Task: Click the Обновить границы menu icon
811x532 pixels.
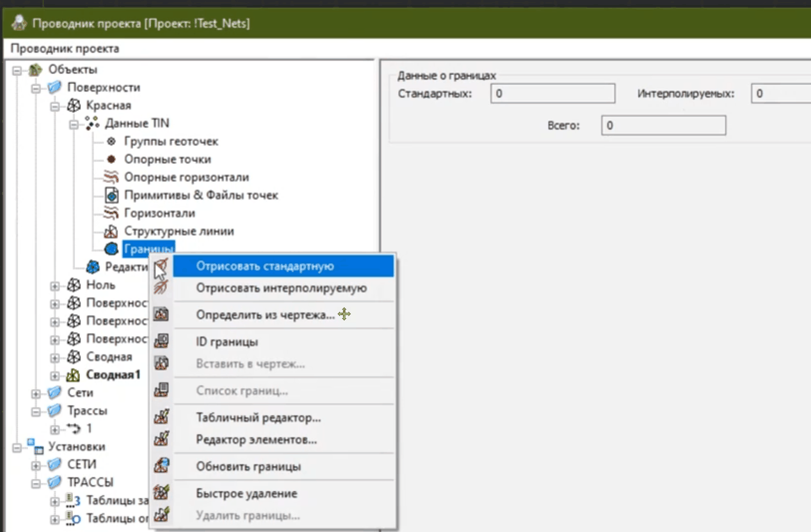Action: [161, 465]
